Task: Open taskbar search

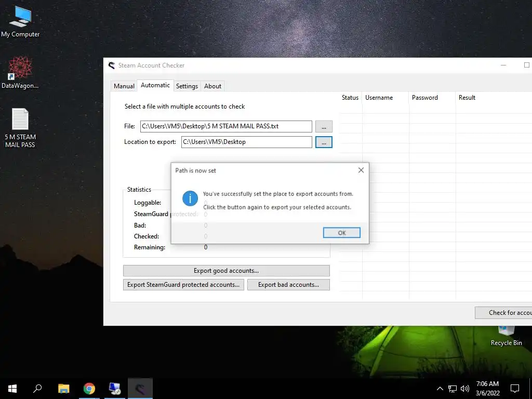Action: [37, 389]
